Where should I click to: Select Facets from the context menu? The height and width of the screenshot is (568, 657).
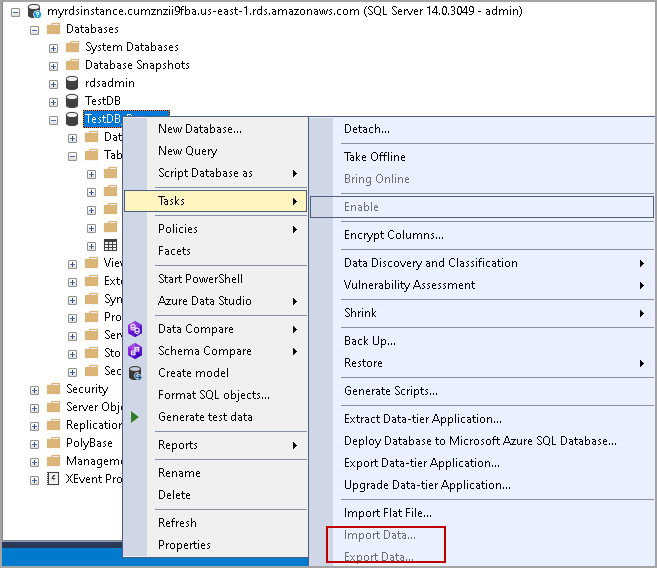[x=216, y=251]
